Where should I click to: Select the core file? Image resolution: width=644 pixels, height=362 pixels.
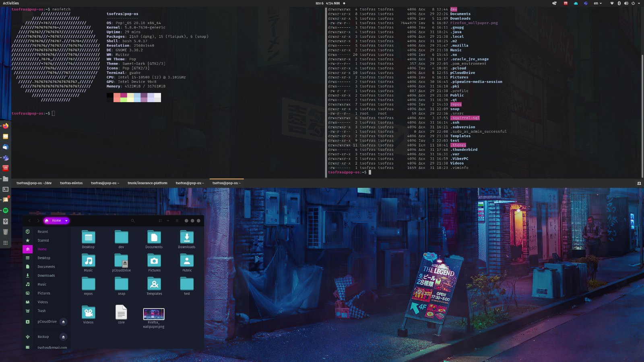[x=121, y=315]
